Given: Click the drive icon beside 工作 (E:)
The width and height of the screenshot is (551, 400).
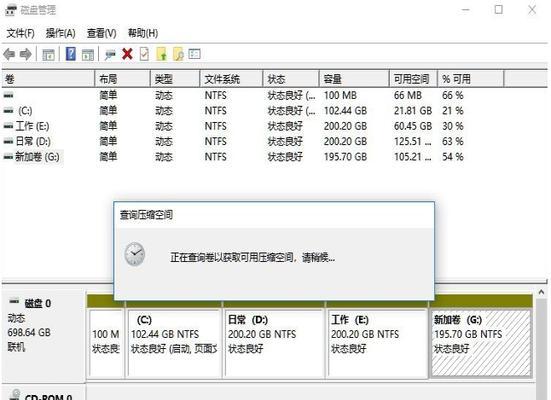Looking at the screenshot, I should pos(8,126).
